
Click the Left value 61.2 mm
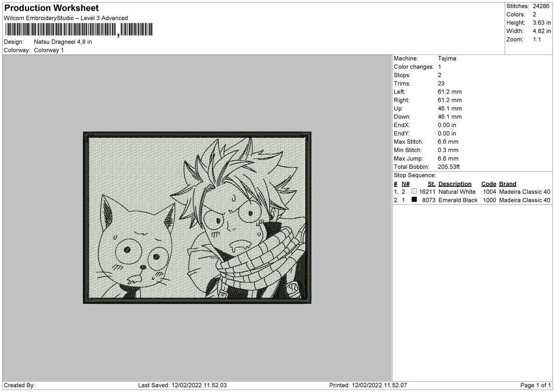(x=450, y=92)
